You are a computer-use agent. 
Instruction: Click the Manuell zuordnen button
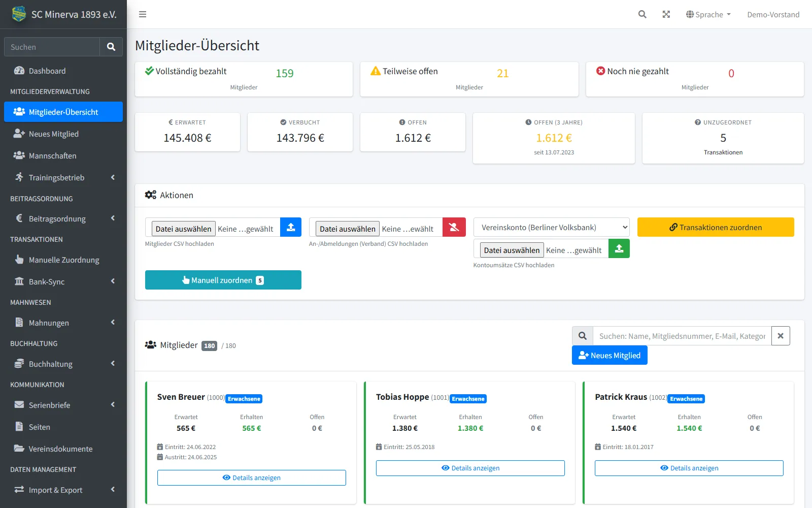click(x=223, y=280)
